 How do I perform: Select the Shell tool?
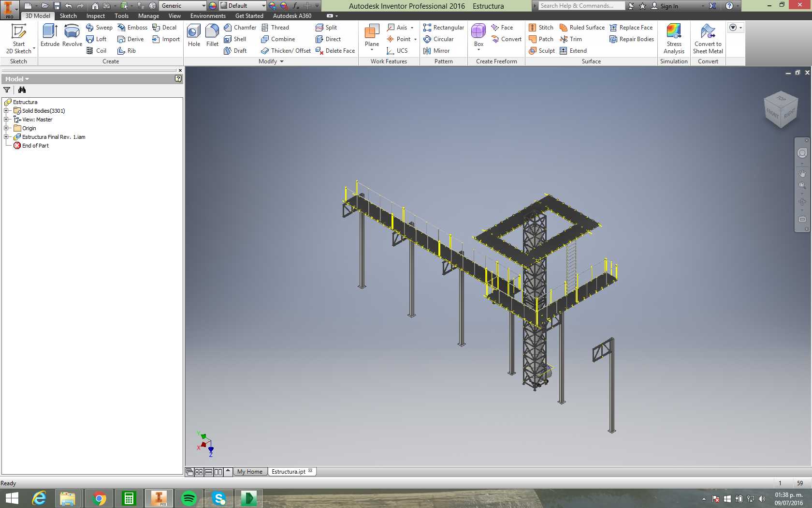235,39
